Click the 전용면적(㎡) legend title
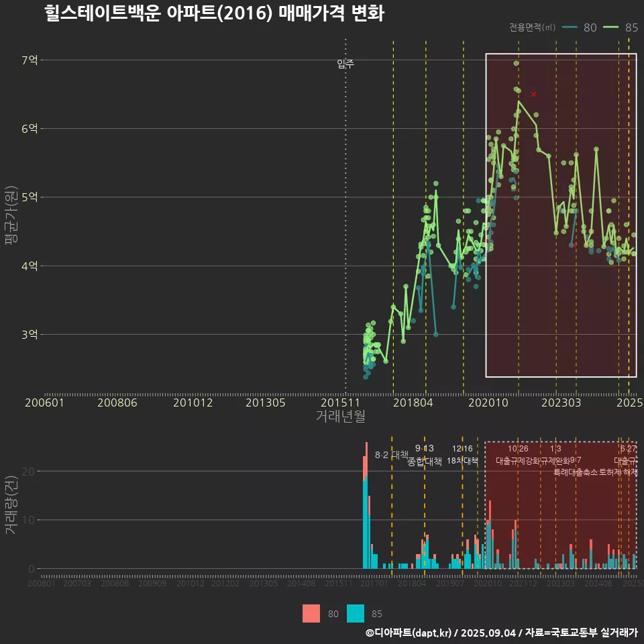Screen dimensions: 644x644 532,27
